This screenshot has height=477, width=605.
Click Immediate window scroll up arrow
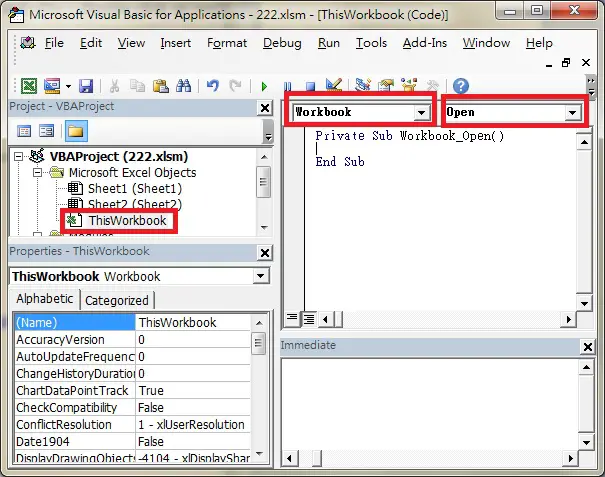click(x=586, y=367)
